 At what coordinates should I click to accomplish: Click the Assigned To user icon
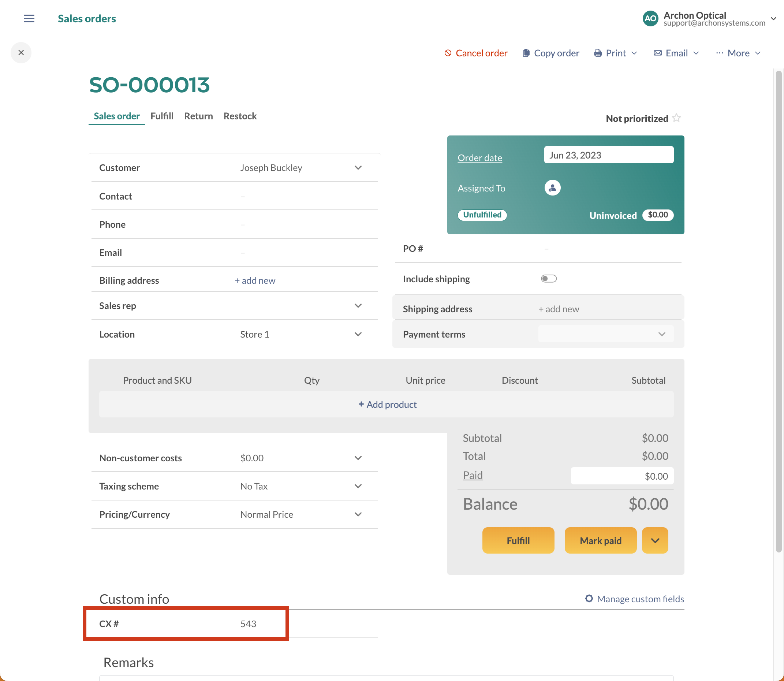(552, 188)
